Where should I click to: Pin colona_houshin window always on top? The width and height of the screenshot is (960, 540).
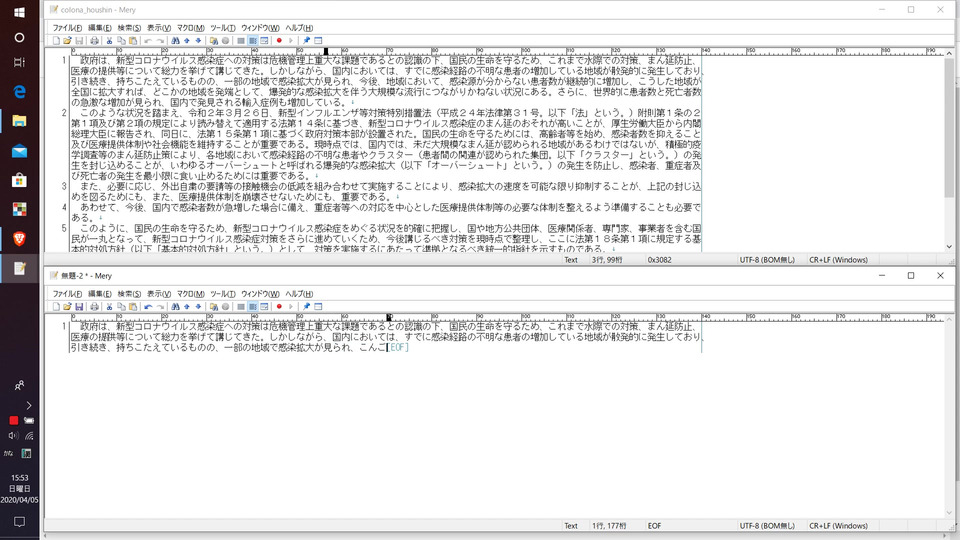click(307, 41)
